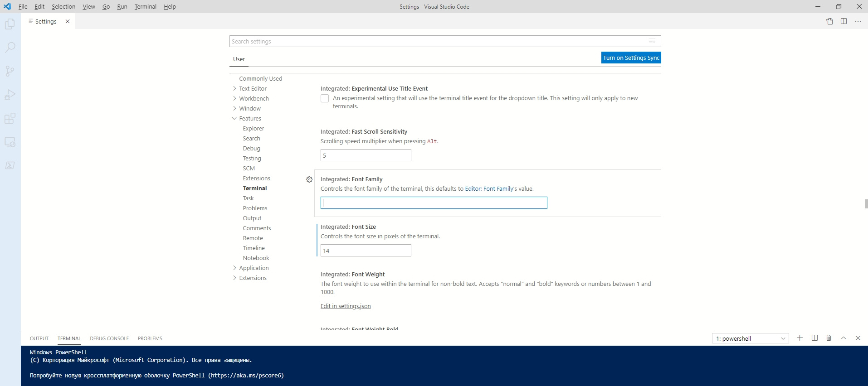The image size is (868, 386).
Task: Open the Search view in activity bar
Action: (x=10, y=47)
